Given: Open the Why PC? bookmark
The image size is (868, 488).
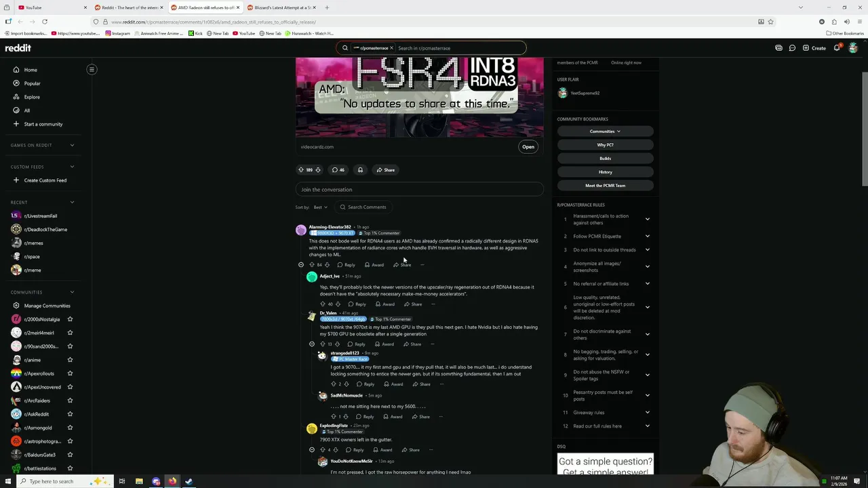Looking at the screenshot, I should click(x=605, y=145).
